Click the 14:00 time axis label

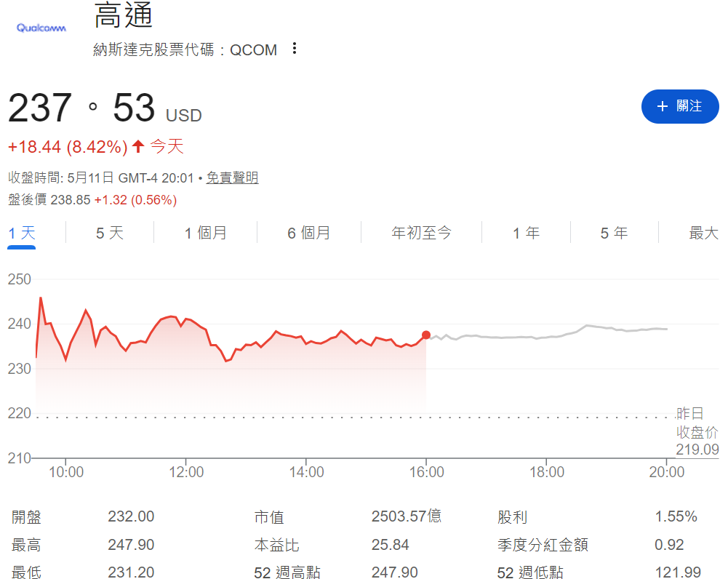[x=306, y=472]
